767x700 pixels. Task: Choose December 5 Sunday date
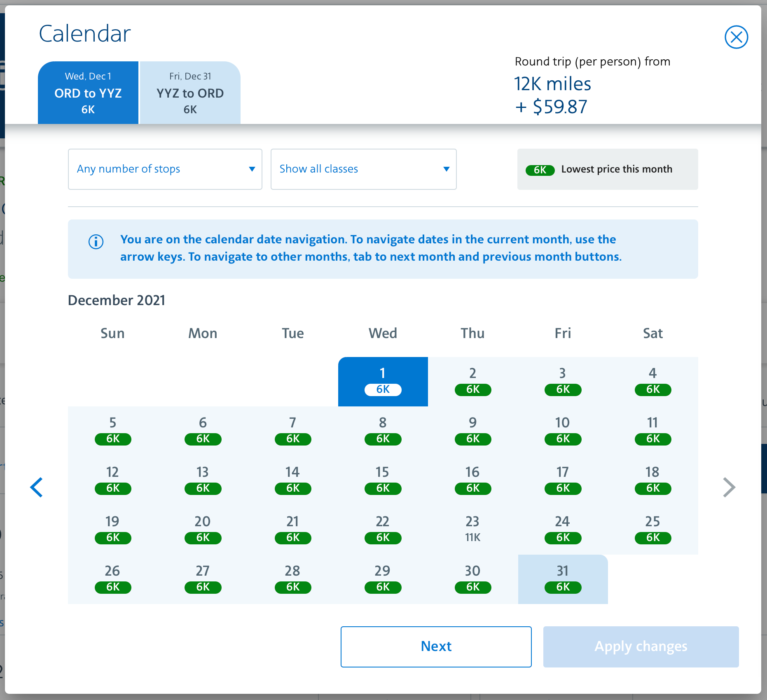113,431
